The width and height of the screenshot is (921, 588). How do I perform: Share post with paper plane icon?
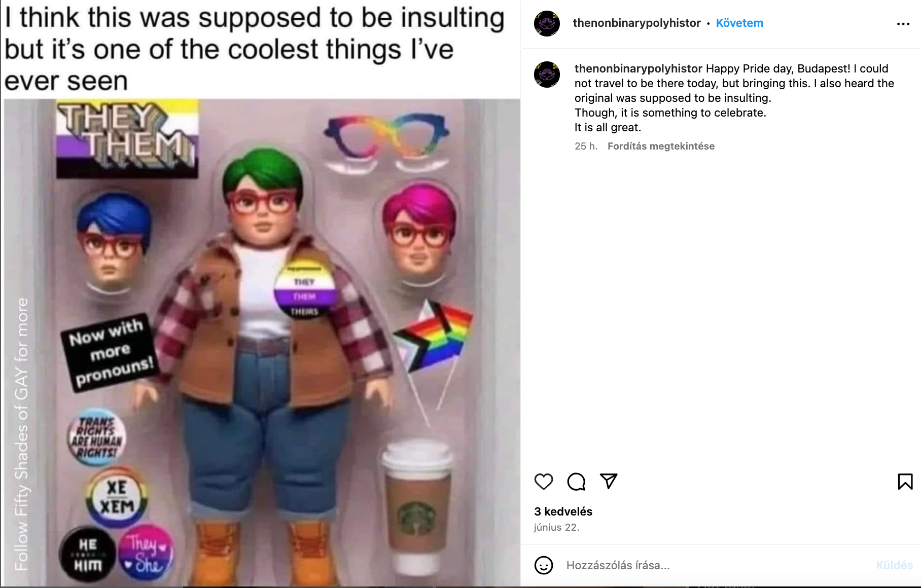[609, 481]
